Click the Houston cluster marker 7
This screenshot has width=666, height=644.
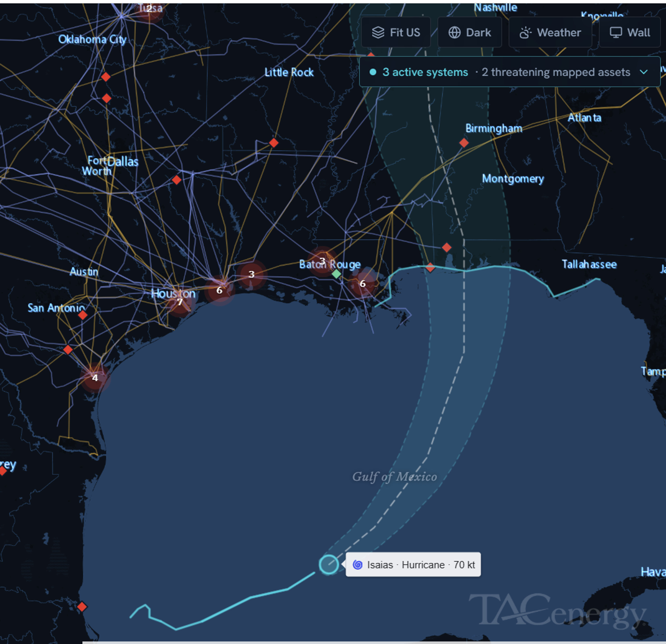(x=180, y=302)
